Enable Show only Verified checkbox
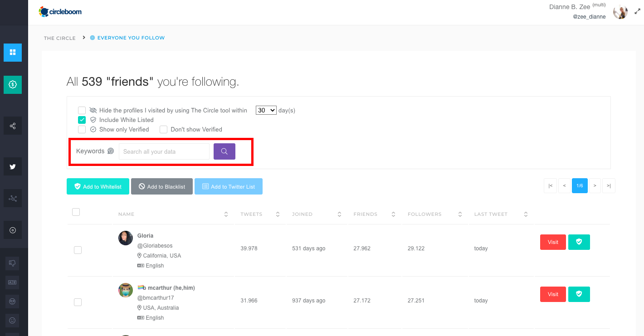The width and height of the screenshot is (644, 336). (x=82, y=129)
